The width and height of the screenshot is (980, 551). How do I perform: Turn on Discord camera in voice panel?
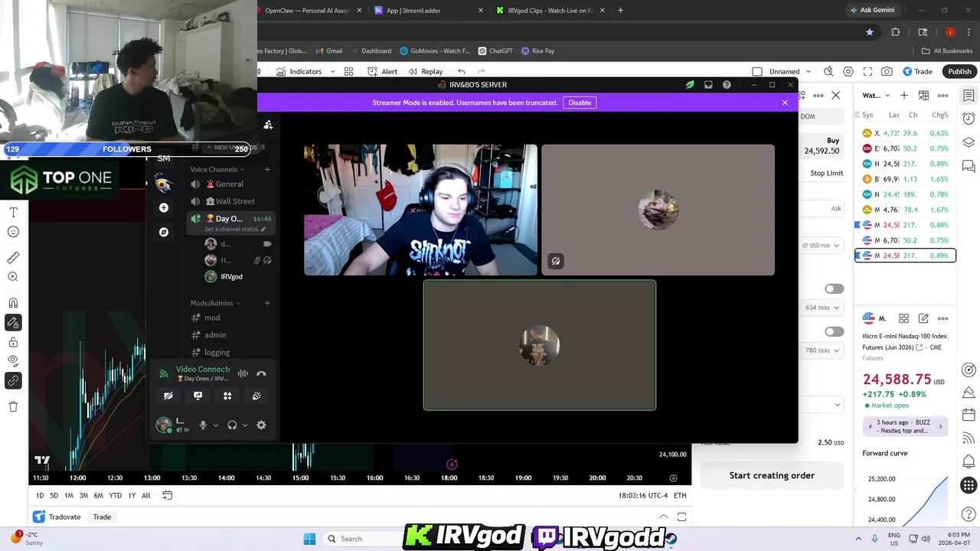click(x=168, y=396)
